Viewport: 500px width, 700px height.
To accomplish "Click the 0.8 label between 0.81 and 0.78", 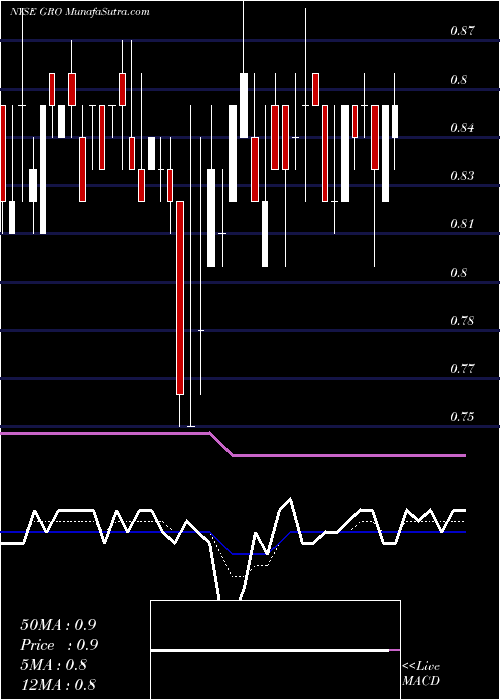I will 458,272.
